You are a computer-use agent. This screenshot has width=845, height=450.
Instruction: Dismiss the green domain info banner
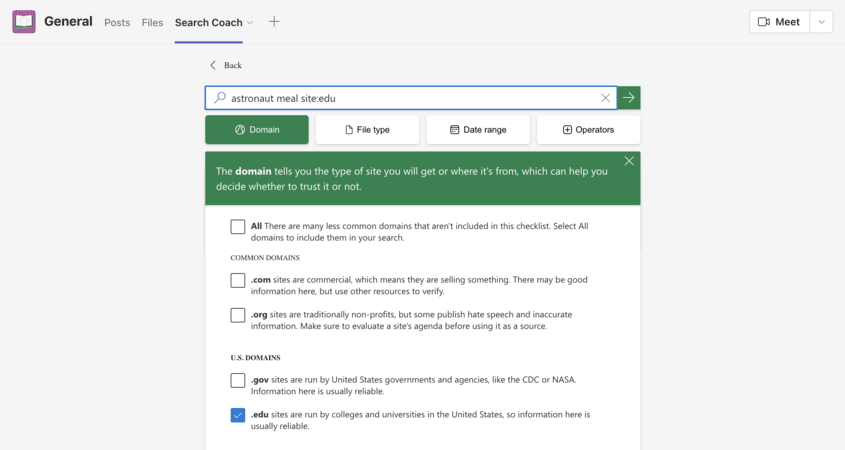(x=629, y=161)
